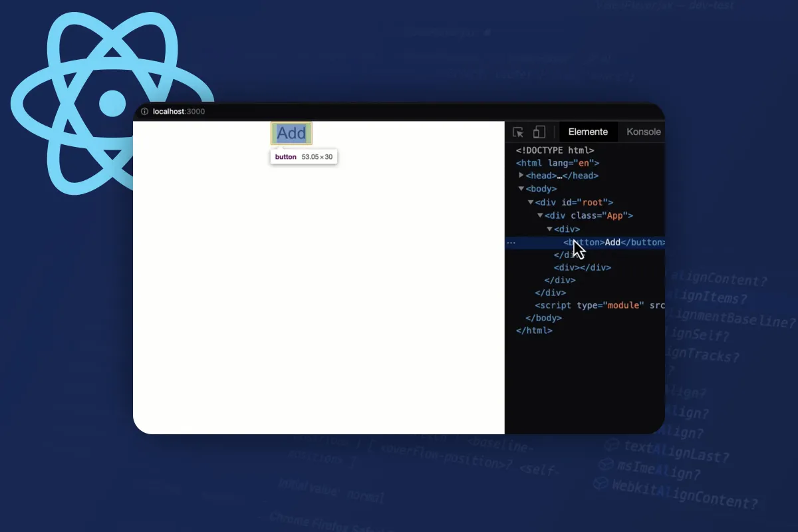
Task: Select the empty div element row
Action: pyautogui.click(x=583, y=267)
